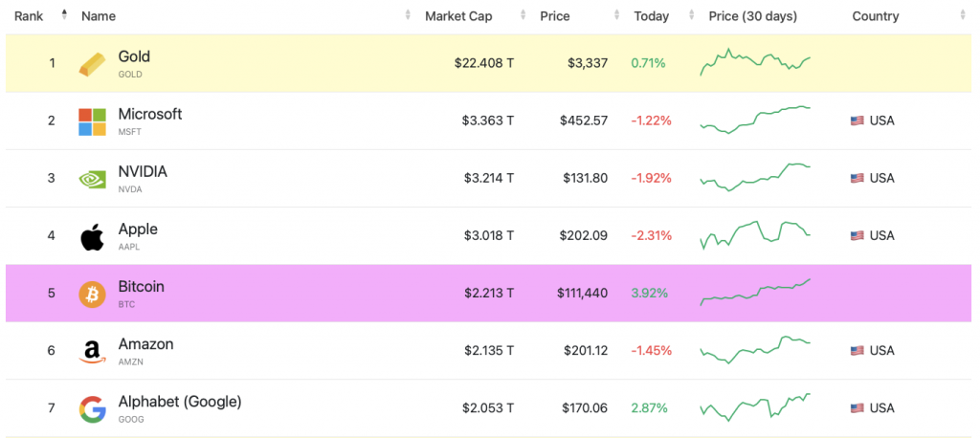Screen dimensions: 980x438
Task: Click the Microsoft logo icon
Action: click(92, 121)
